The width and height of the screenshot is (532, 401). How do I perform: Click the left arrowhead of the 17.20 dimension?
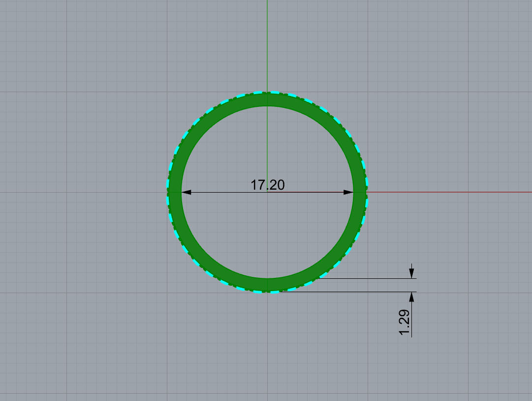(x=186, y=192)
